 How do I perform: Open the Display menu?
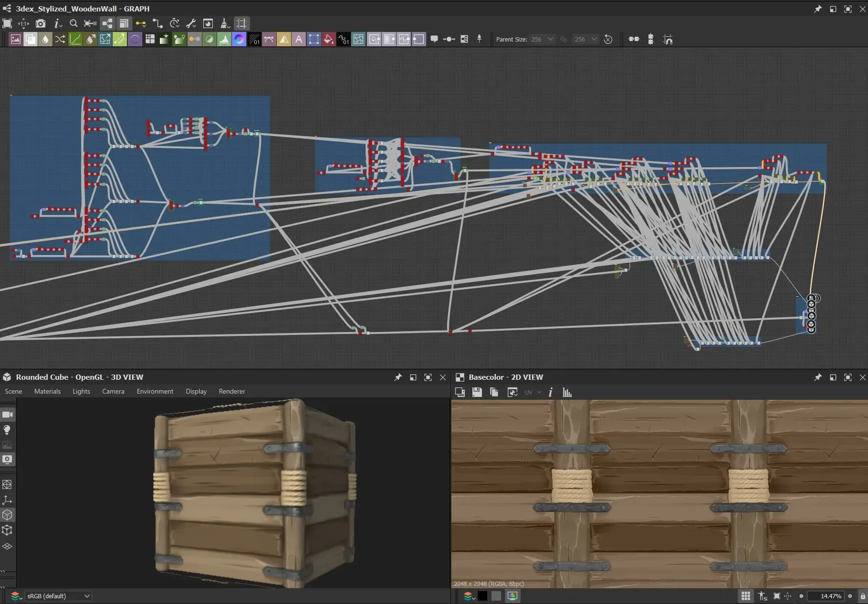[196, 391]
